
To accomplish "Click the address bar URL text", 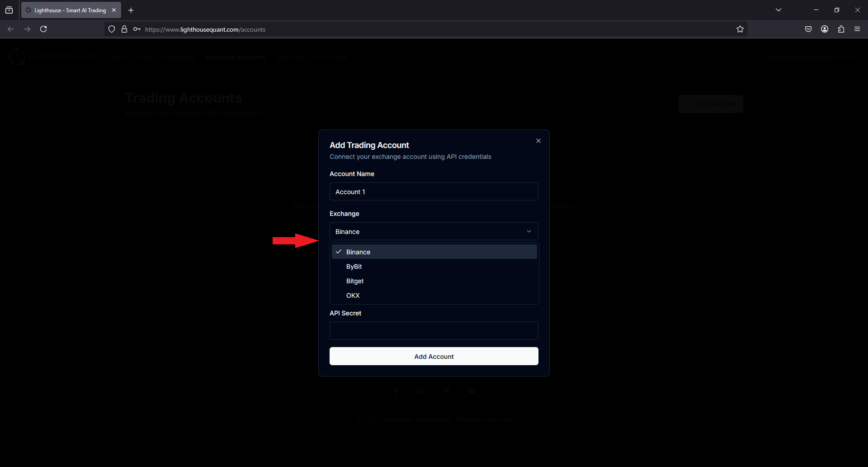I will pyautogui.click(x=205, y=29).
